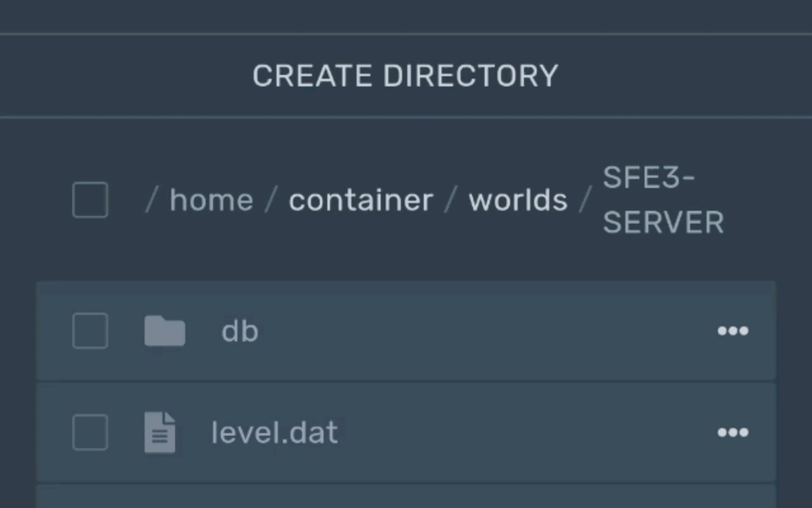Image resolution: width=812 pixels, height=508 pixels.
Task: Navigate to the home breadcrumb
Action: (x=211, y=200)
